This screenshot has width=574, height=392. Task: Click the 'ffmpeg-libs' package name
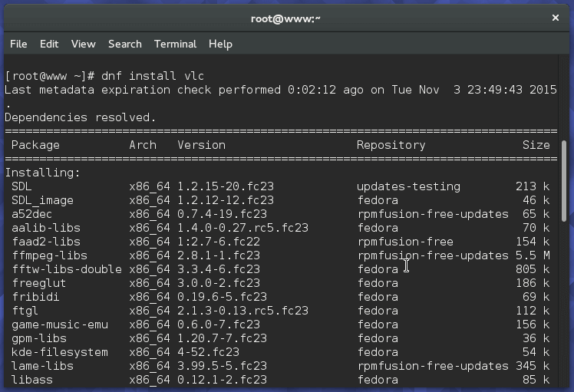tap(49, 255)
